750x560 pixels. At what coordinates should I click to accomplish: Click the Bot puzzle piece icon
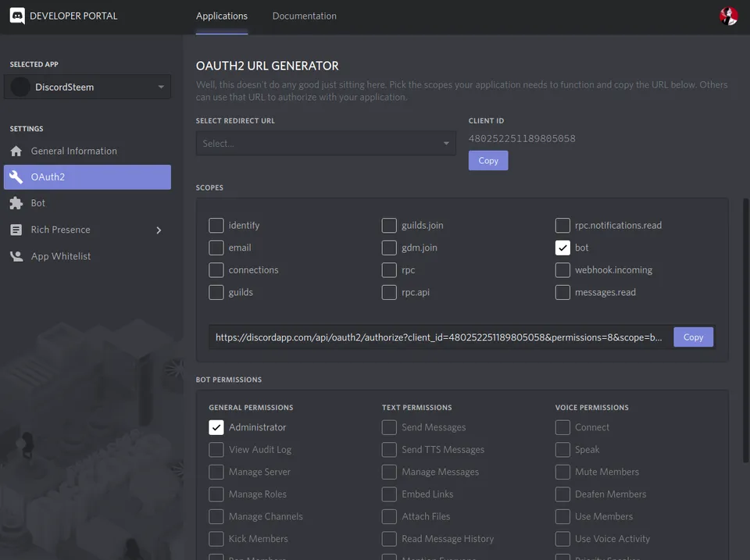pos(16,203)
